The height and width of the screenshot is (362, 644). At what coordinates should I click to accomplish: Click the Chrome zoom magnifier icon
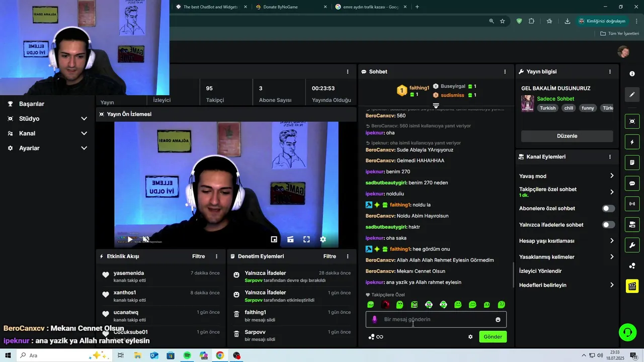[x=492, y=21]
